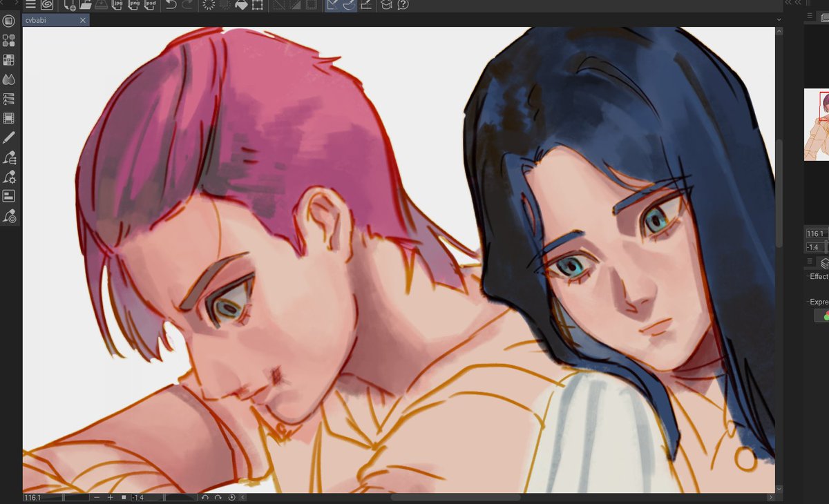This screenshot has height=504, width=829.
Task: Export the image as png
Action: pyautogui.click(x=135, y=5)
